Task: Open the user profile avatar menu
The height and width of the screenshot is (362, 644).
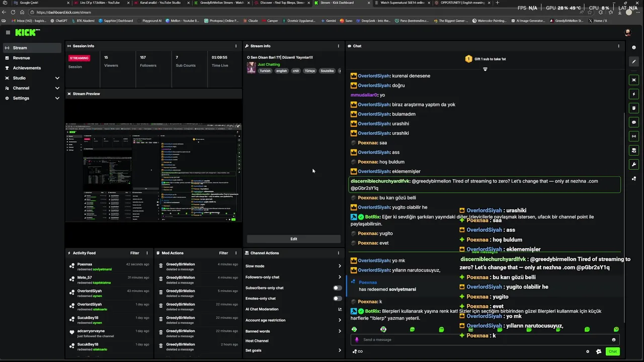Action: [x=627, y=32]
